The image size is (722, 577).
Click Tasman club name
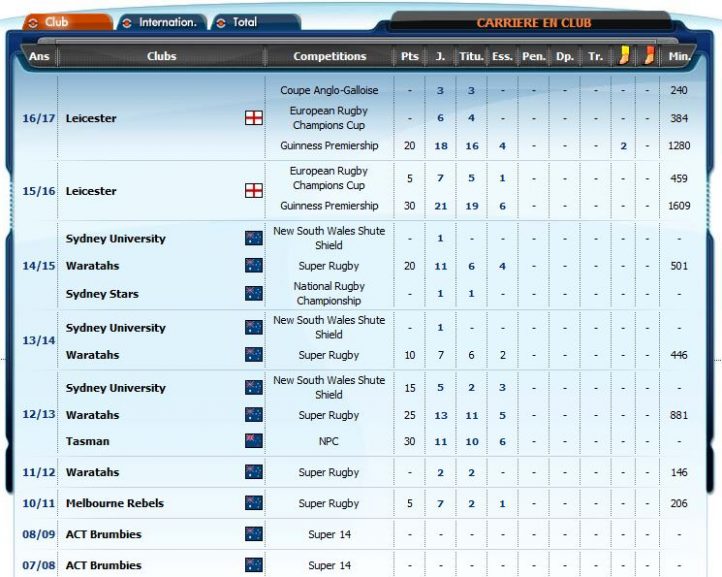click(87, 441)
